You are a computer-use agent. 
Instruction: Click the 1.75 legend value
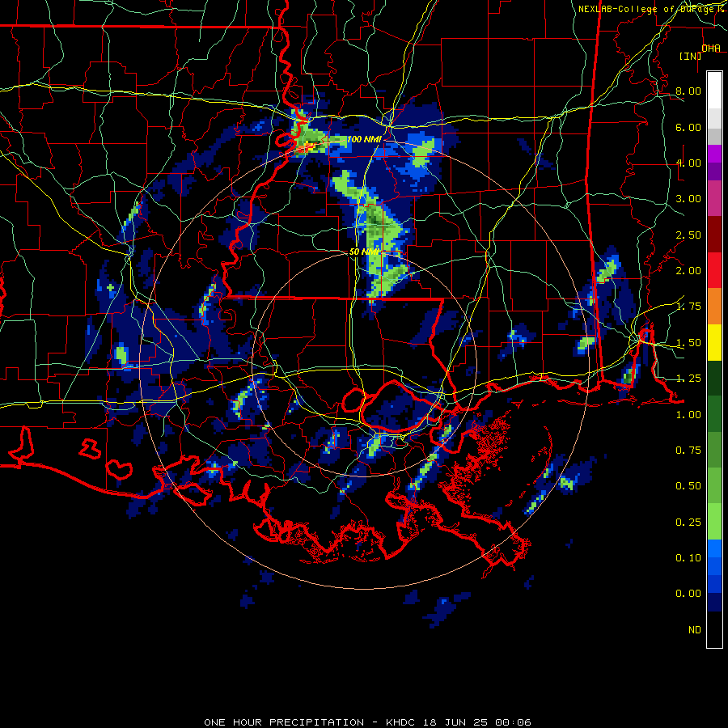(x=688, y=307)
